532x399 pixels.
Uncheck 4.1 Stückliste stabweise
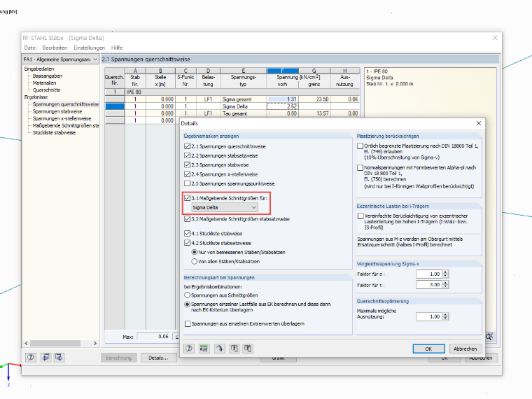click(x=187, y=233)
